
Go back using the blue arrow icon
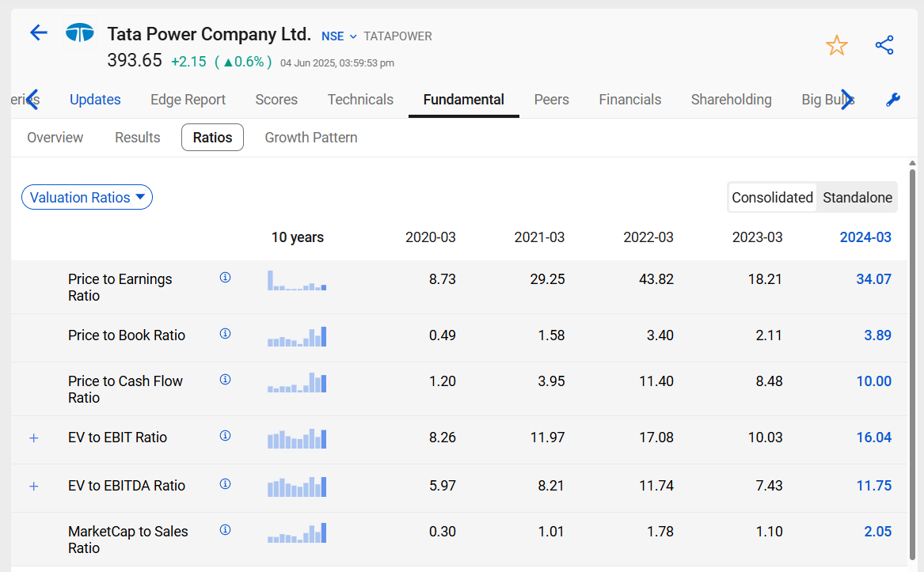(x=38, y=32)
